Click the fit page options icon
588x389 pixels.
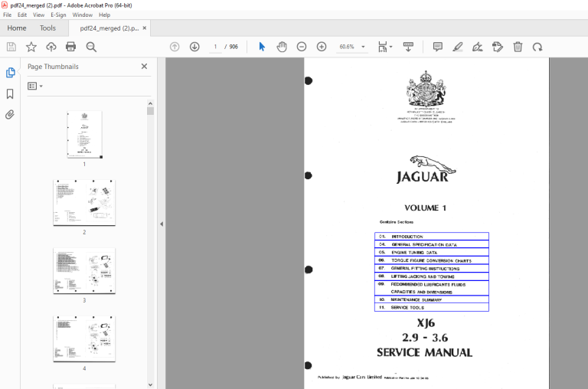(x=385, y=47)
